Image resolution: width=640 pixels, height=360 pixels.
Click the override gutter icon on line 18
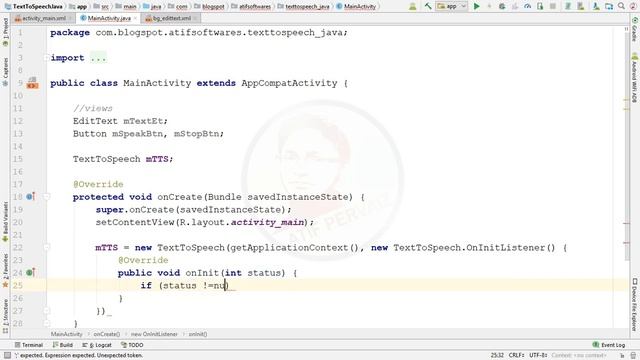(x=30, y=197)
